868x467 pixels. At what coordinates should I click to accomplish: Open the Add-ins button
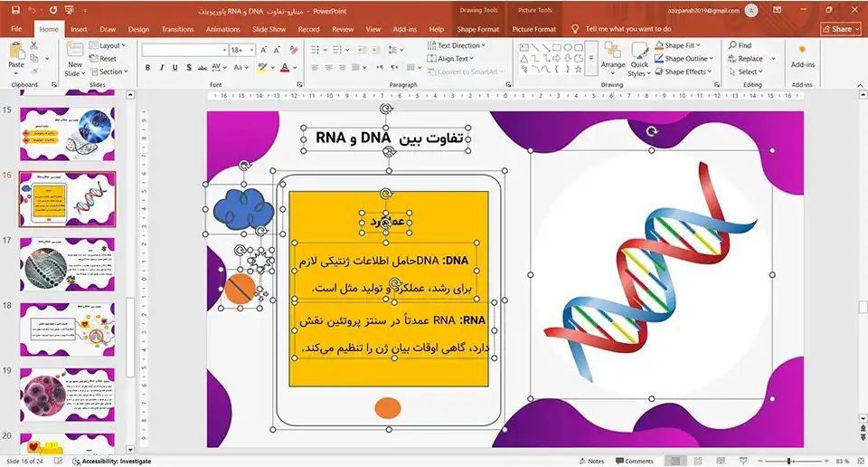[x=802, y=58]
